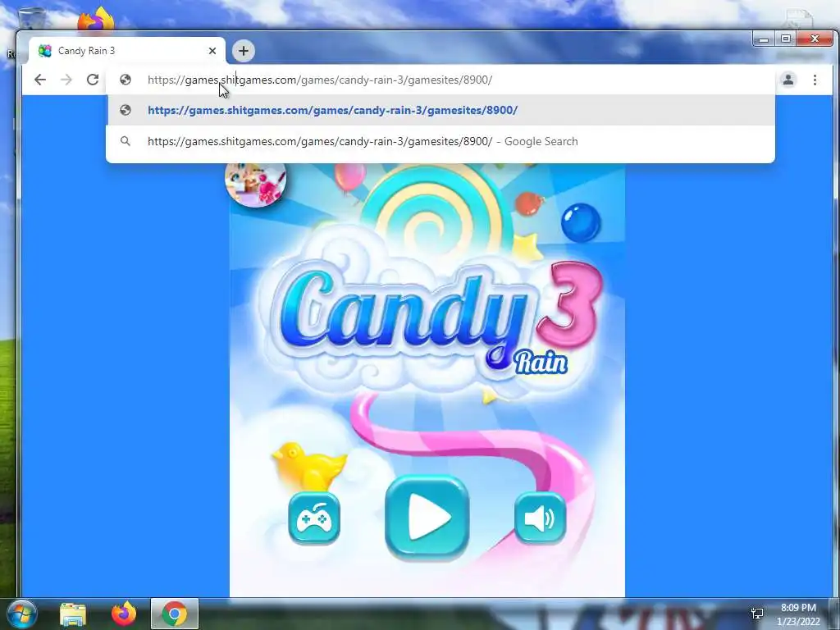Viewport: 840px width, 630px height.
Task: Open Chrome's three-dot menu
Action: point(815,80)
